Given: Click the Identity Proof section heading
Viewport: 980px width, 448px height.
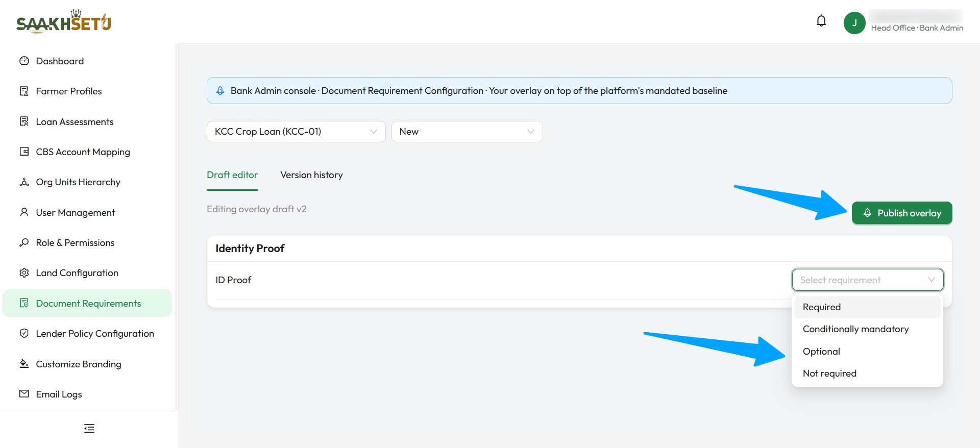Looking at the screenshot, I should [250, 248].
